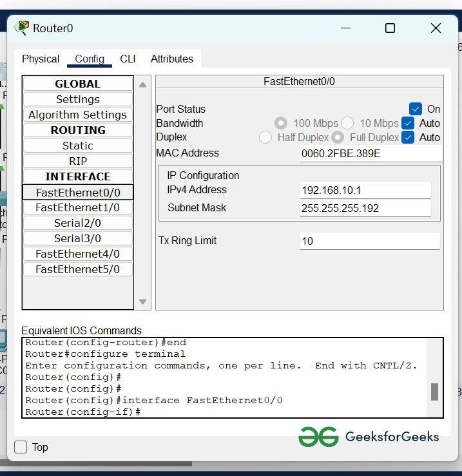Open global Settings
462x476 pixels.
78,99
